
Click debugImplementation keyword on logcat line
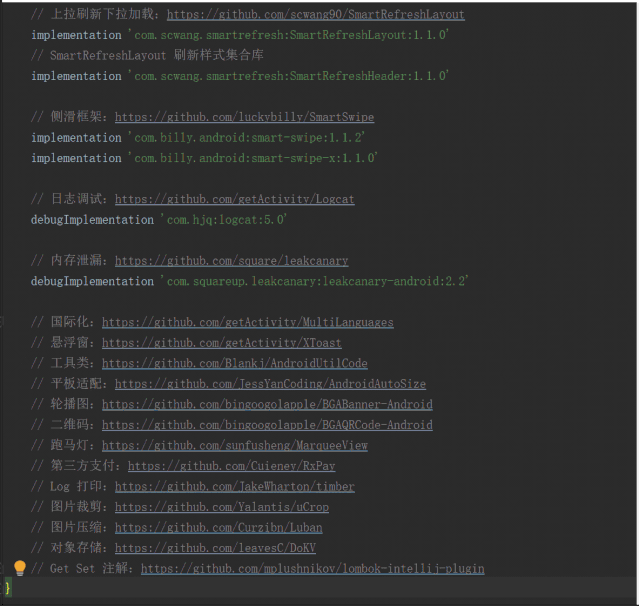click(x=93, y=220)
